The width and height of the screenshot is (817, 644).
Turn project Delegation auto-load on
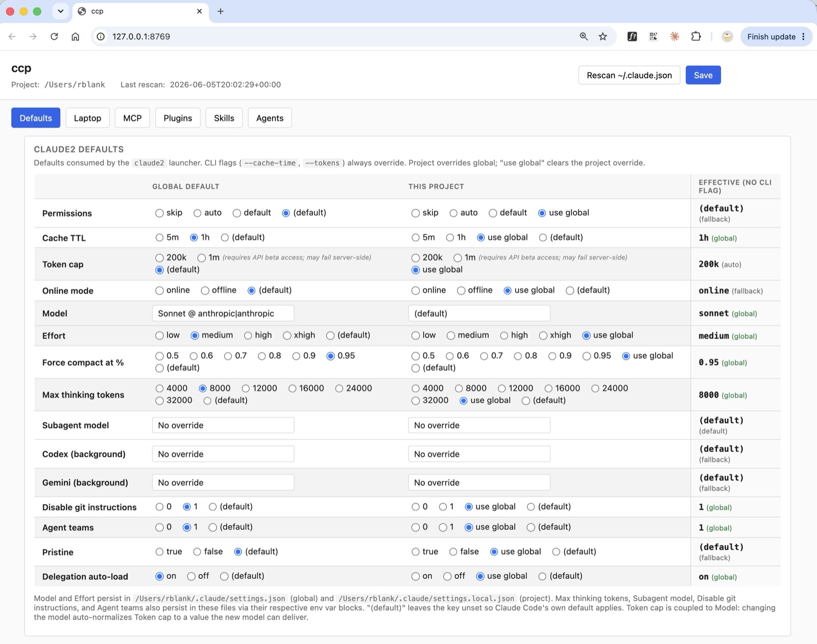pyautogui.click(x=416, y=577)
